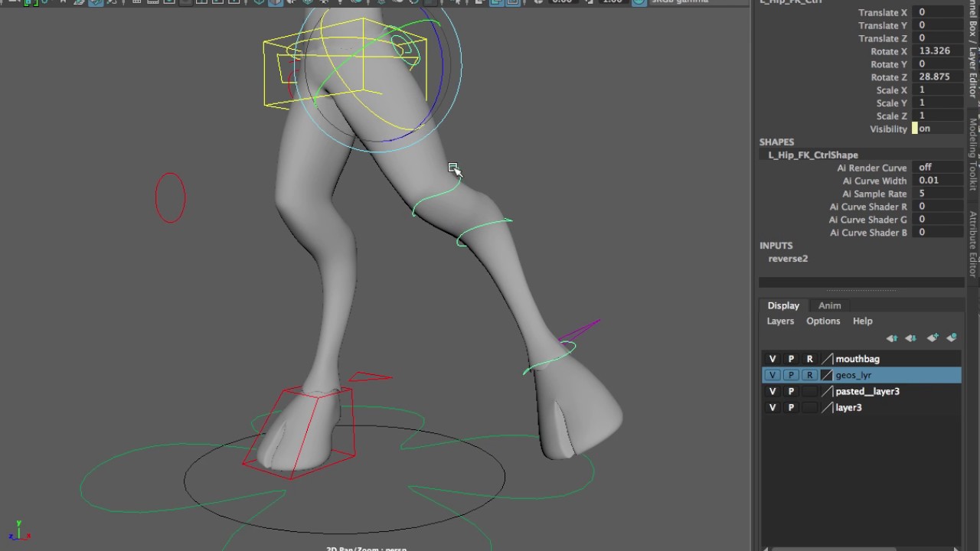Click the Ai Sample Rate value 5
This screenshot has height=551, width=980.
(x=939, y=194)
